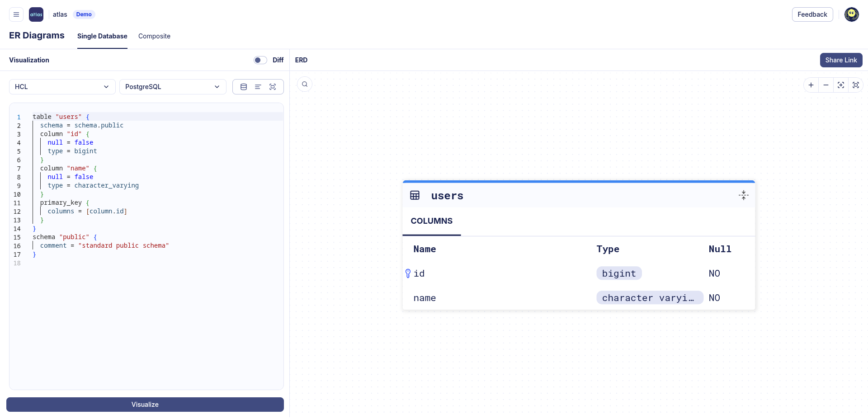Image resolution: width=868 pixels, height=419 pixels.
Task: Click the editor fullscreen icon
Action: click(273, 87)
